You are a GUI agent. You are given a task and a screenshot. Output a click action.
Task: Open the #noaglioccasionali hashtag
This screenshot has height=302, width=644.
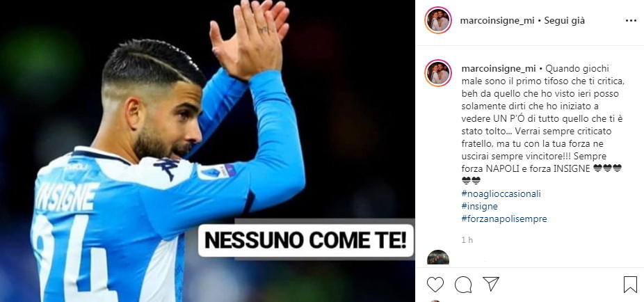501,193
